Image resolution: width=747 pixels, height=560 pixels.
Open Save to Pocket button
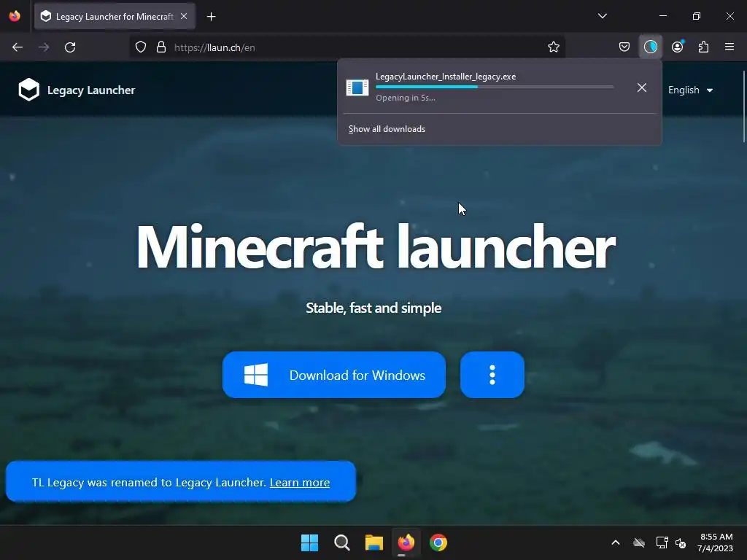624,47
